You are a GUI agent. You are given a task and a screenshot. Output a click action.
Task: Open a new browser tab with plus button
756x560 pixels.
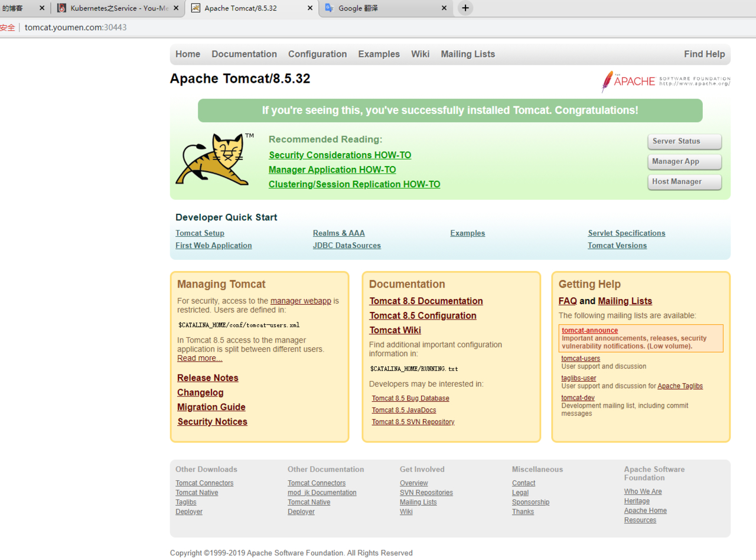(465, 8)
